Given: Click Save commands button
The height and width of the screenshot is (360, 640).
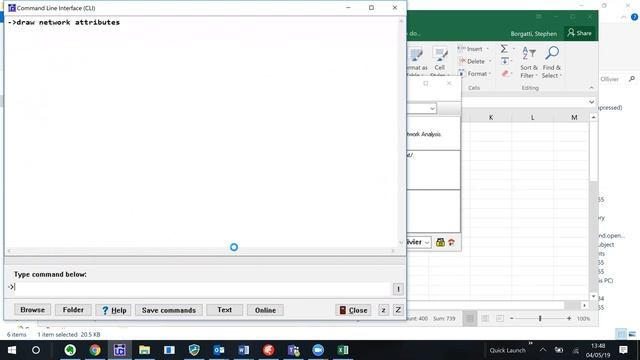Looking at the screenshot, I should [169, 310].
